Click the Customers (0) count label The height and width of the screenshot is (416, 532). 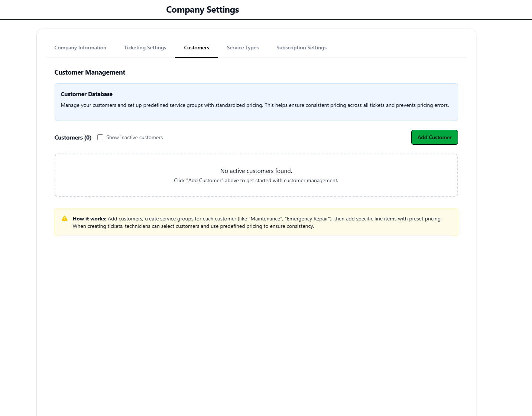(x=73, y=137)
